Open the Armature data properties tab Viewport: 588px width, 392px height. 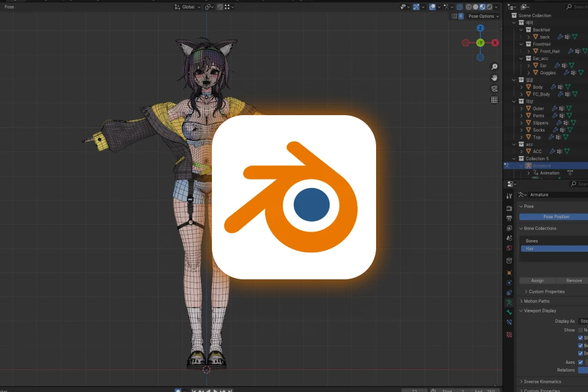tap(509, 303)
